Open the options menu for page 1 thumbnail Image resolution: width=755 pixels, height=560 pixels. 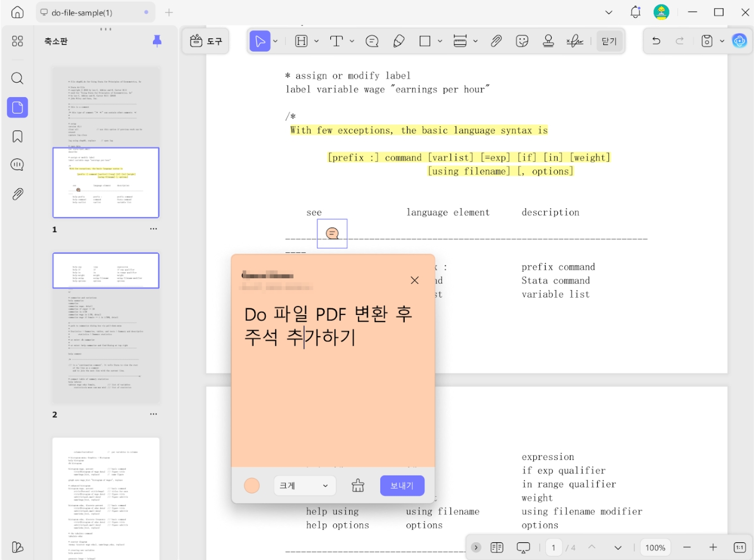click(153, 228)
